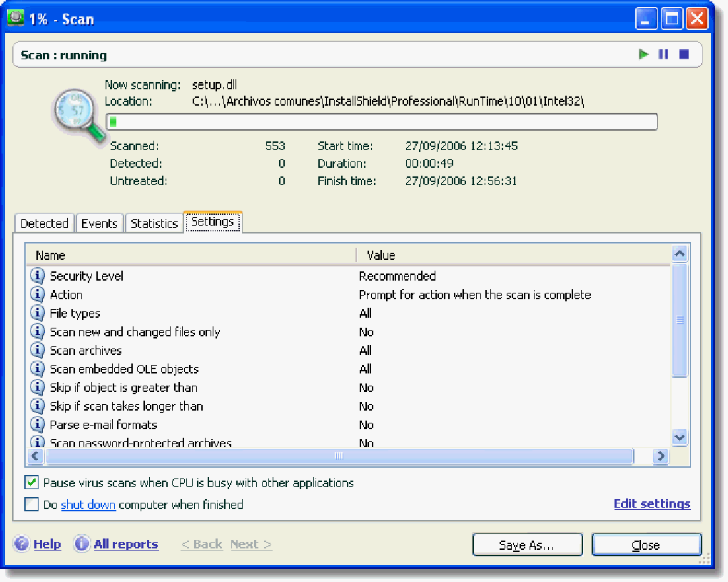The height and width of the screenshot is (582, 728).
Task: Pause the running scan
Action: (x=664, y=54)
